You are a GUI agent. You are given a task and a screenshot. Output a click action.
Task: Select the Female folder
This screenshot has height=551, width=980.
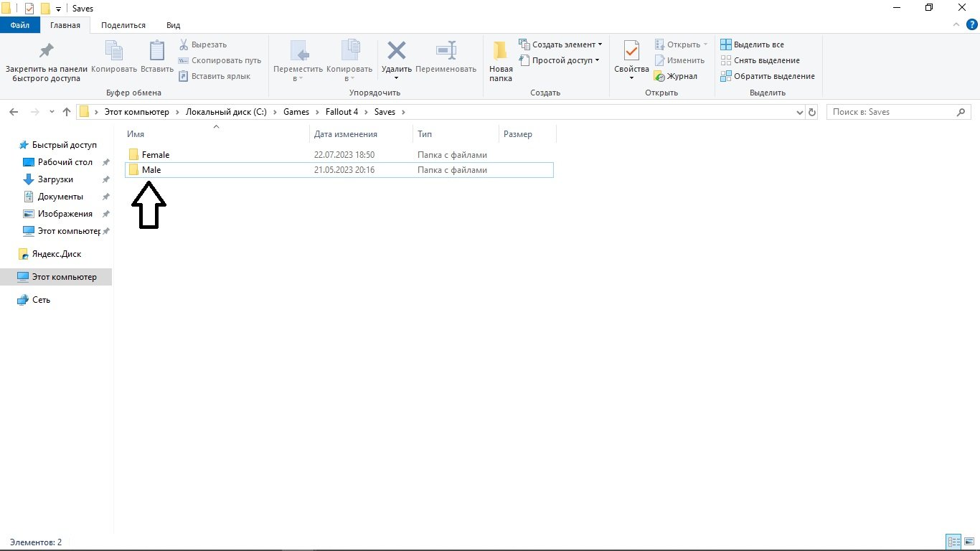point(156,155)
